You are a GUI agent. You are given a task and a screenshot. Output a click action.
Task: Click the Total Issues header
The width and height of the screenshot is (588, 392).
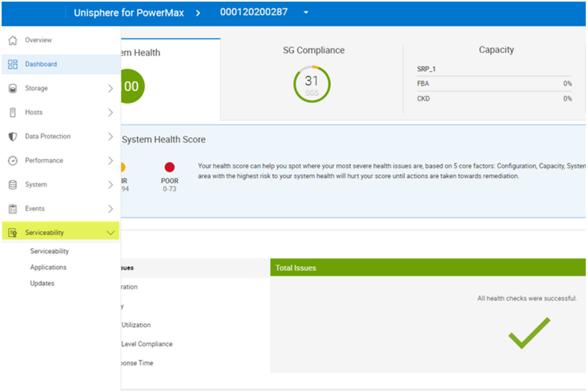(428, 267)
